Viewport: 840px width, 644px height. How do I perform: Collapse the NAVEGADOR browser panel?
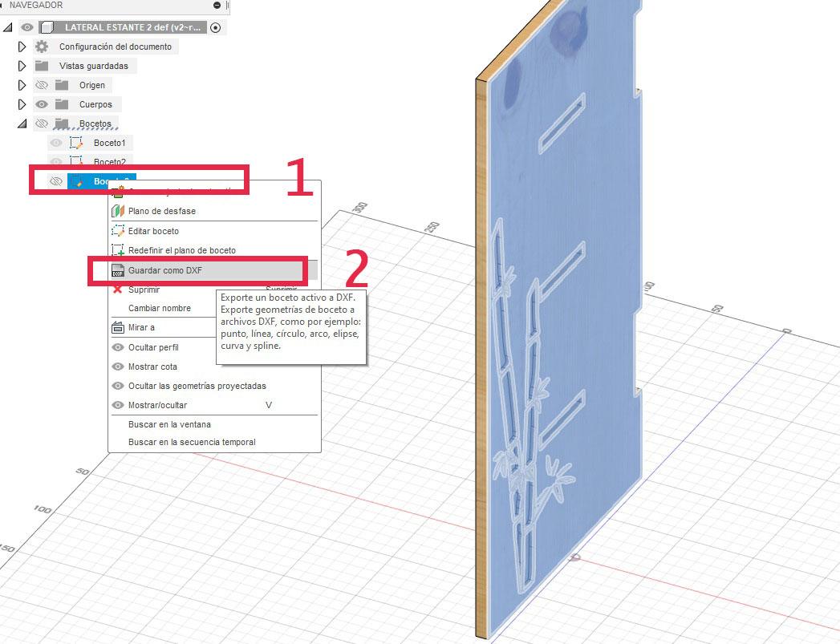point(217,5)
